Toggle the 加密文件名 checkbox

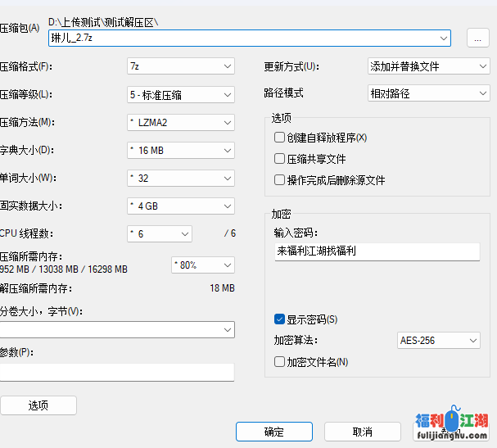(x=280, y=361)
